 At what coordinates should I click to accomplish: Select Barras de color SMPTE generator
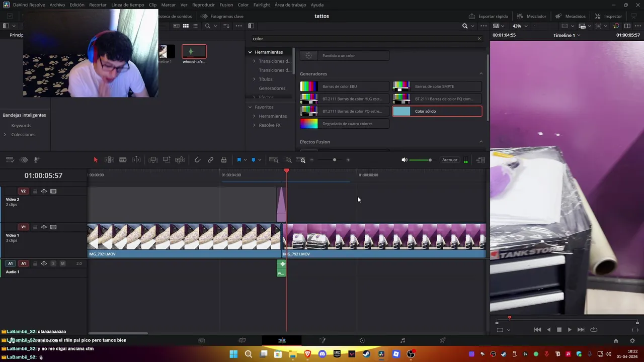click(x=437, y=86)
